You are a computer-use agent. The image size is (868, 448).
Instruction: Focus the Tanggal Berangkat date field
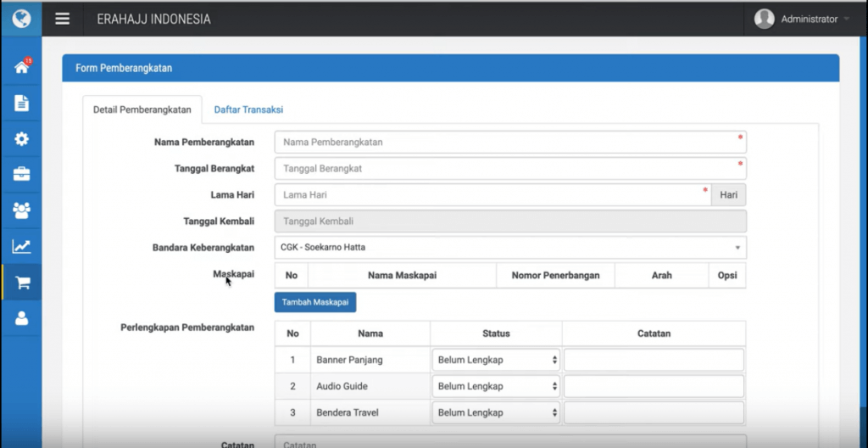pos(509,169)
